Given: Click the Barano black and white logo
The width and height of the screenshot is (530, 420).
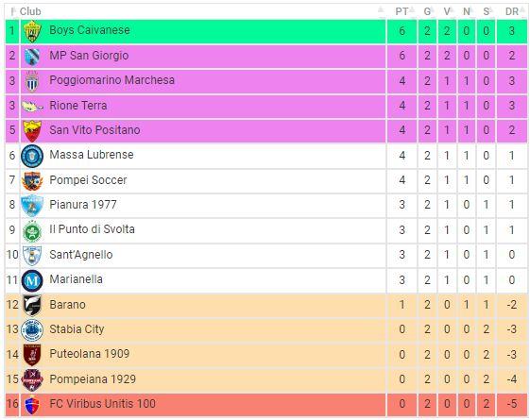Looking at the screenshot, I should pyautogui.click(x=32, y=305).
